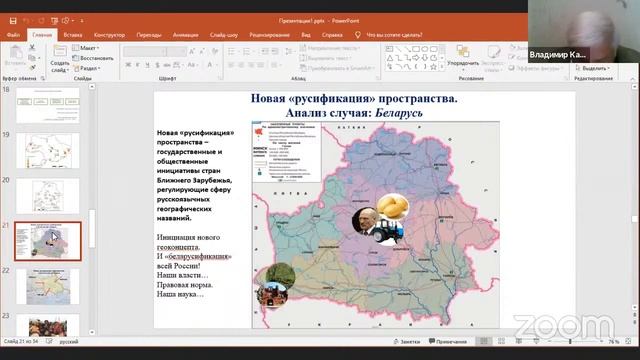Open the Выровнять текст dropdown
The image size is (640, 360).
[326, 58]
